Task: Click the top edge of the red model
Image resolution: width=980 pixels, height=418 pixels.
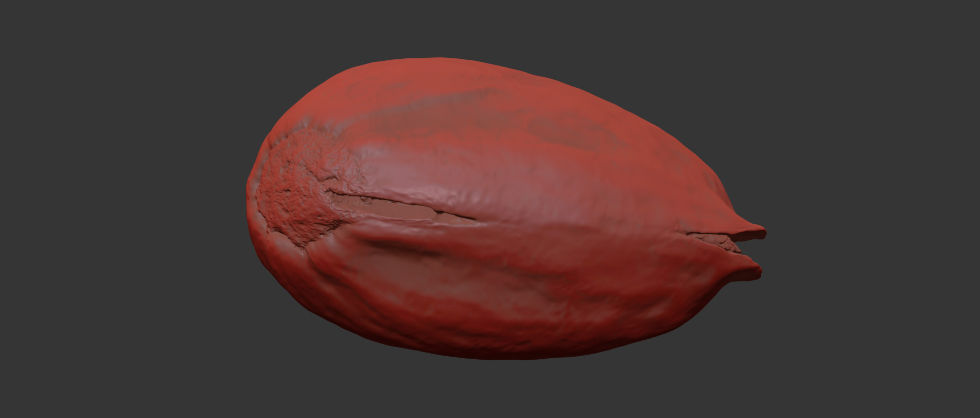Action: click(x=431, y=62)
